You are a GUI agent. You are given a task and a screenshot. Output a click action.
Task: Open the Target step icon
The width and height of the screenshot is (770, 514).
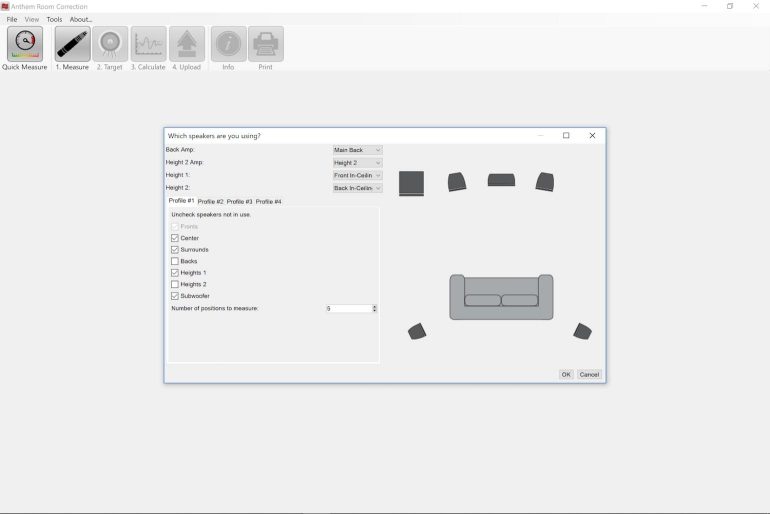[x=110, y=44]
